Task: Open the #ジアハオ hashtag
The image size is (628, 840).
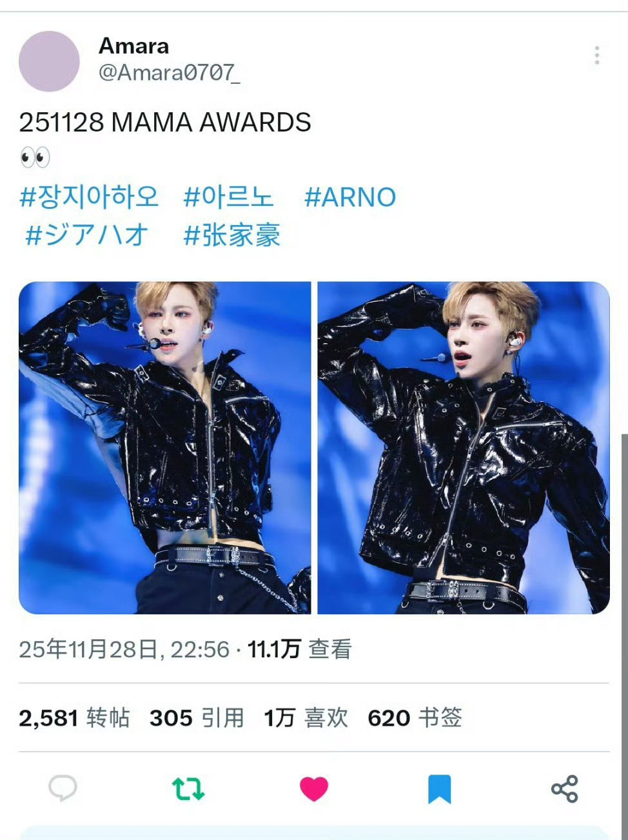Action: 87,235
